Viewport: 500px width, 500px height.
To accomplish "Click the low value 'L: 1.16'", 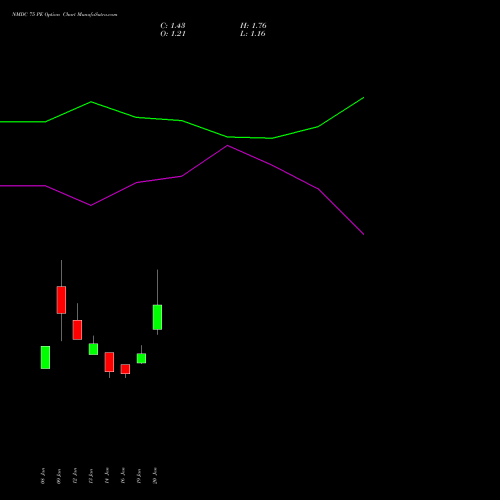I will pyautogui.click(x=253, y=34).
